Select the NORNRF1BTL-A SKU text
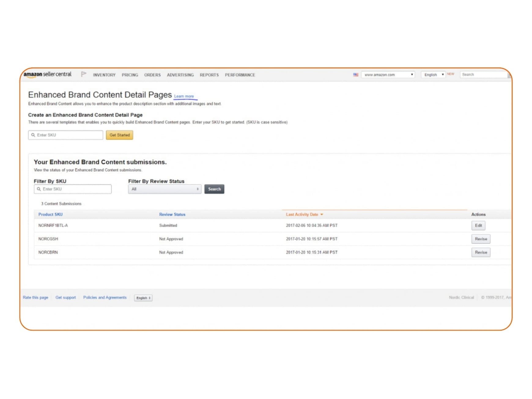This screenshot has height=399, width=532. point(53,225)
